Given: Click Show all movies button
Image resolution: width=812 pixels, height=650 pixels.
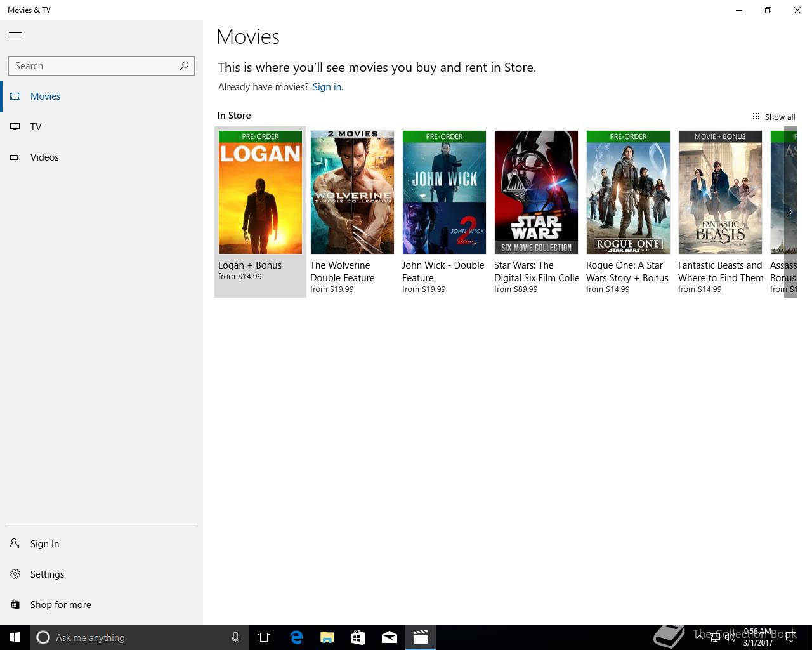Looking at the screenshot, I should [x=773, y=117].
